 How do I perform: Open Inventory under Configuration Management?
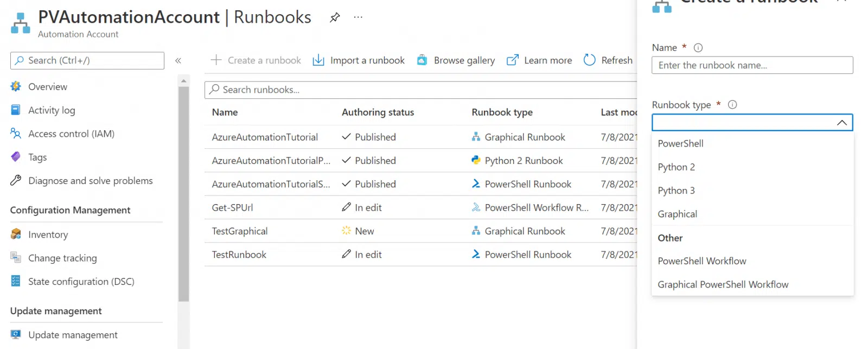click(48, 234)
